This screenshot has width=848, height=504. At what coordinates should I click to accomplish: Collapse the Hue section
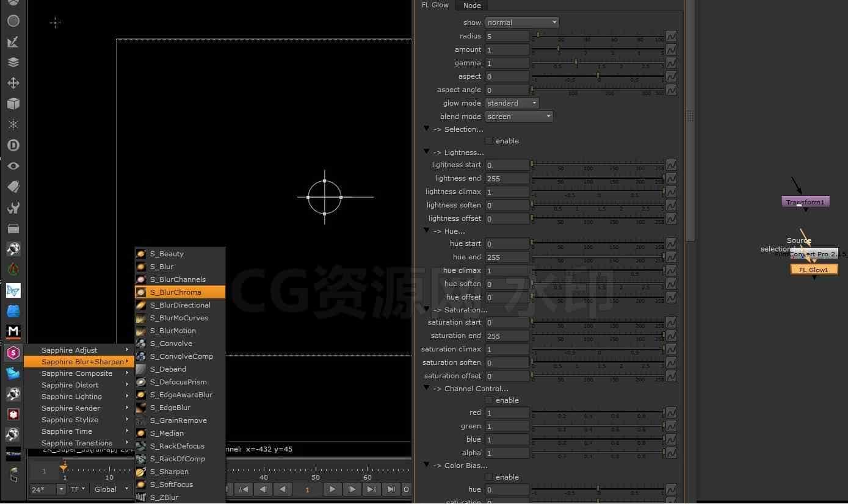(427, 231)
